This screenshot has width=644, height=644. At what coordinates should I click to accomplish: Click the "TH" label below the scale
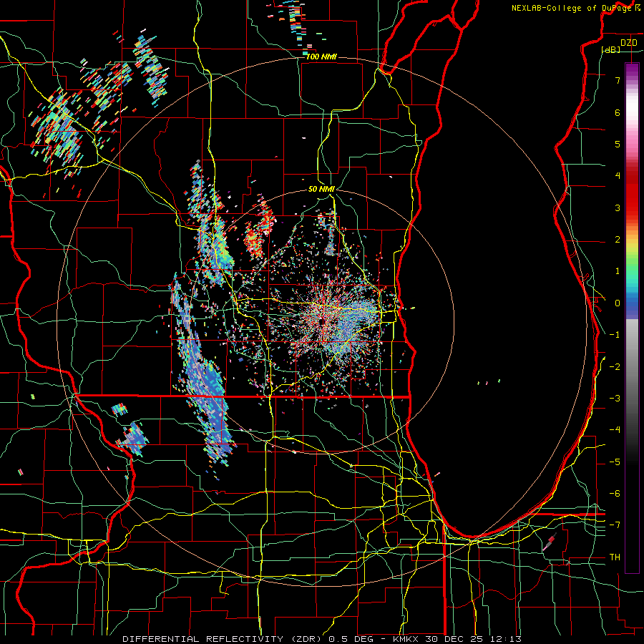click(x=615, y=557)
